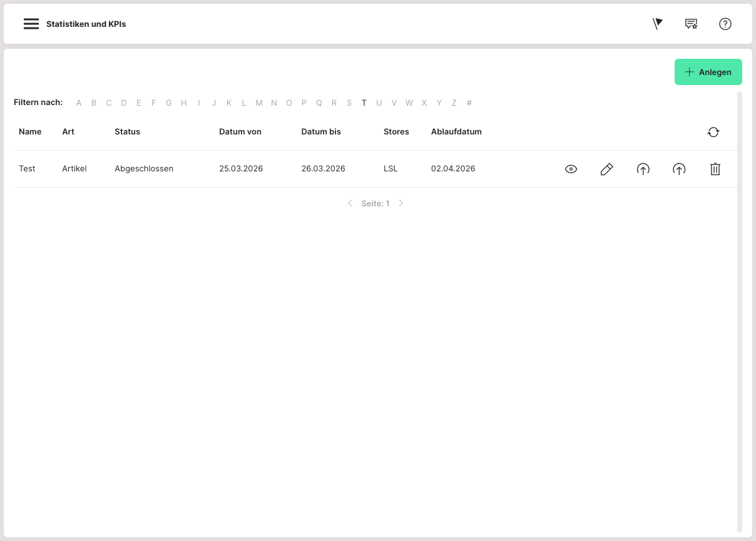The image size is (756, 541).
Task: Filter list by letter T
Action: (364, 103)
